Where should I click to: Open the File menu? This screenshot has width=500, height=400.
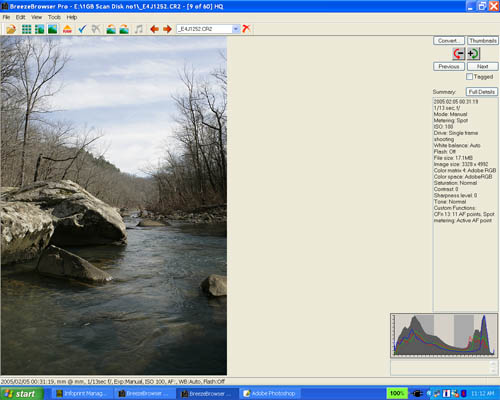[6, 17]
